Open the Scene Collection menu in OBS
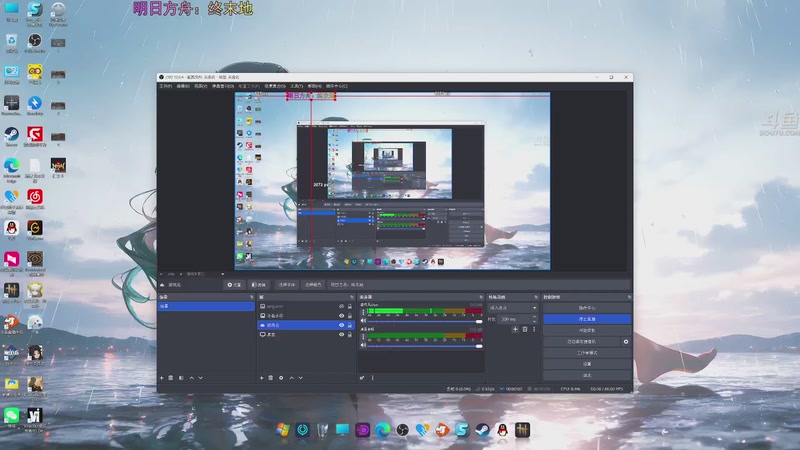 tap(276, 86)
